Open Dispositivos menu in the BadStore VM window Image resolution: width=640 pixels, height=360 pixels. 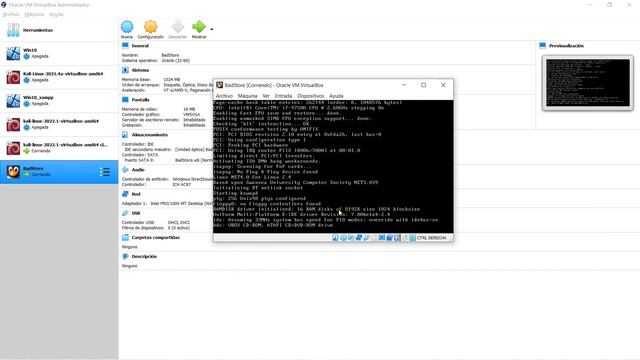pos(310,96)
